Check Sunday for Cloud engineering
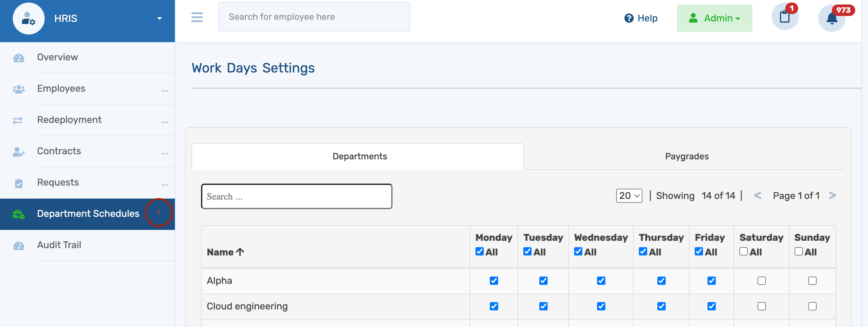The image size is (868, 327). pos(812,307)
